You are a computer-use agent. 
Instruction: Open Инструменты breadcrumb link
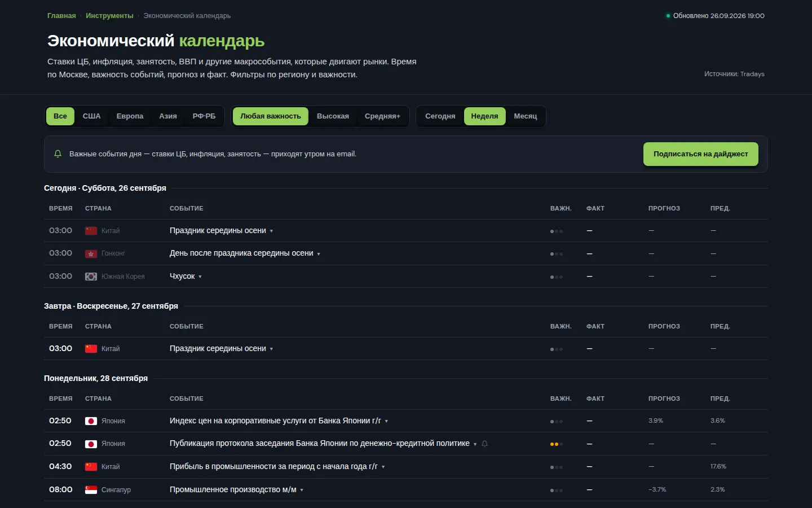tap(109, 16)
